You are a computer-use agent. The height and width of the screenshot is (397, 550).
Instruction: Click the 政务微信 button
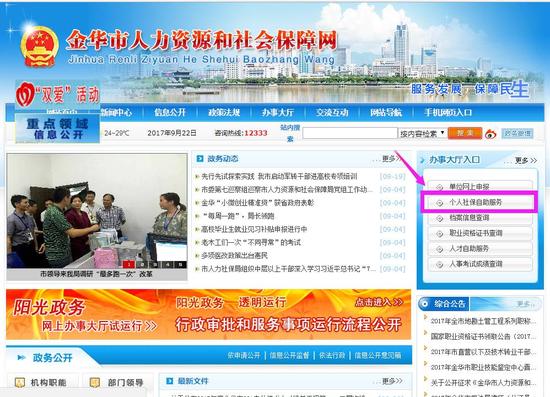[517, 133]
